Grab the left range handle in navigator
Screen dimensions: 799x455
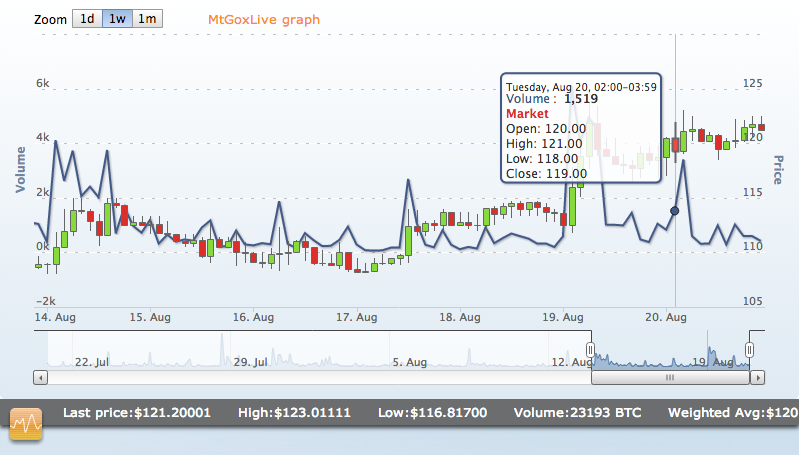(x=590, y=350)
